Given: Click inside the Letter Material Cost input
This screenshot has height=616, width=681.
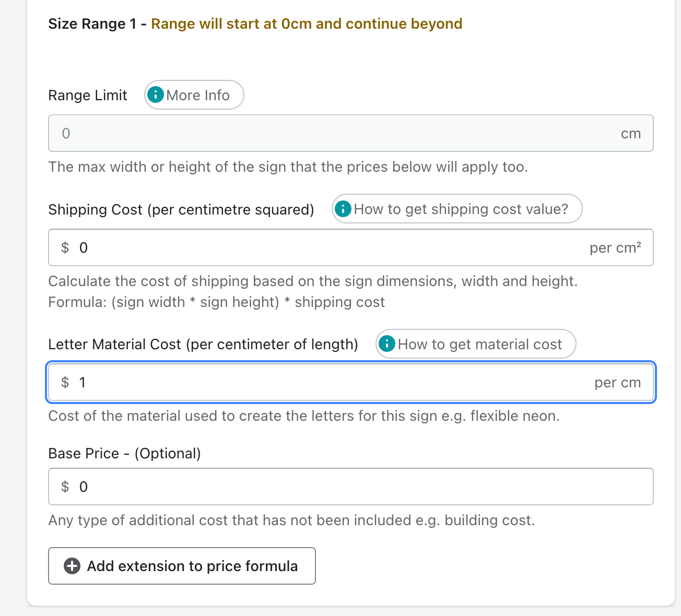Looking at the screenshot, I should [334, 382].
